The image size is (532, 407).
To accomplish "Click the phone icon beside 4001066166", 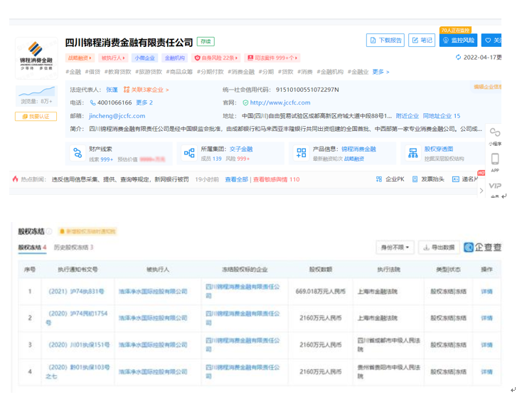I will click(92, 103).
